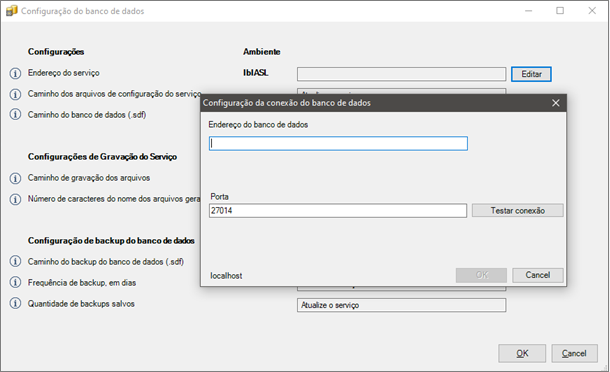The height and width of the screenshot is (372, 610).
Task: Click info icon beside Frequência de backup, em dias
Action: pyautogui.click(x=15, y=282)
